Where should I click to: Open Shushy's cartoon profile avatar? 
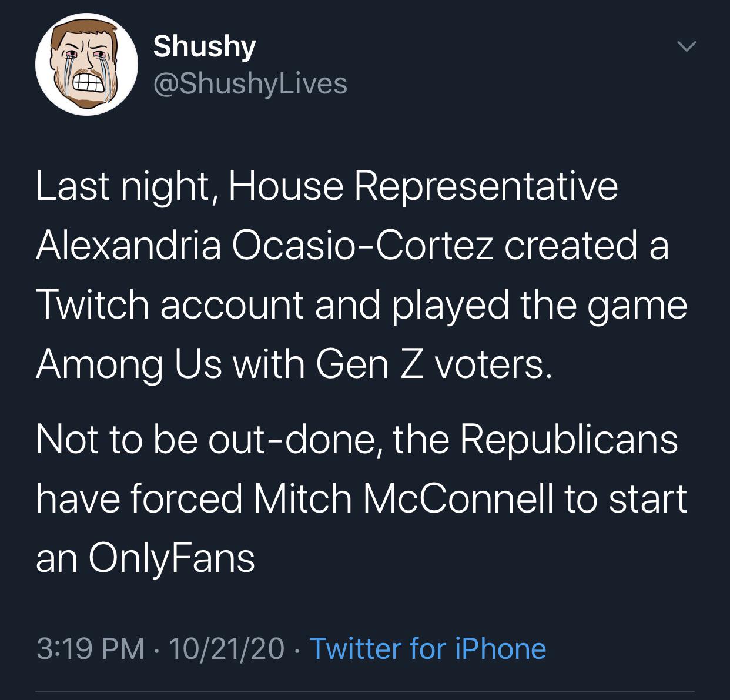[86, 64]
